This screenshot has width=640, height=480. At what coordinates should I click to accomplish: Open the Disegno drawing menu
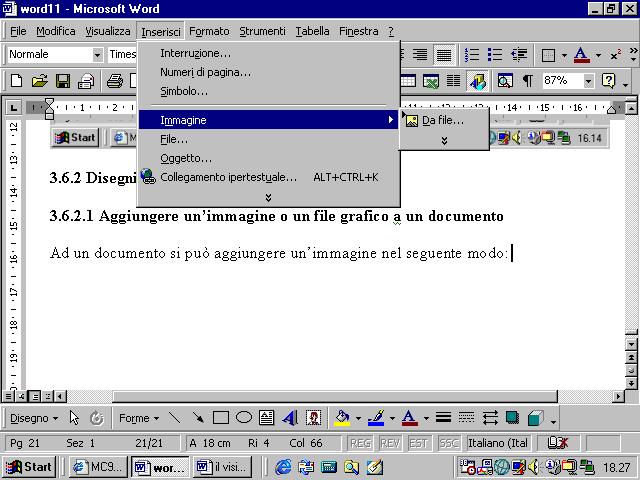pyautogui.click(x=33, y=418)
